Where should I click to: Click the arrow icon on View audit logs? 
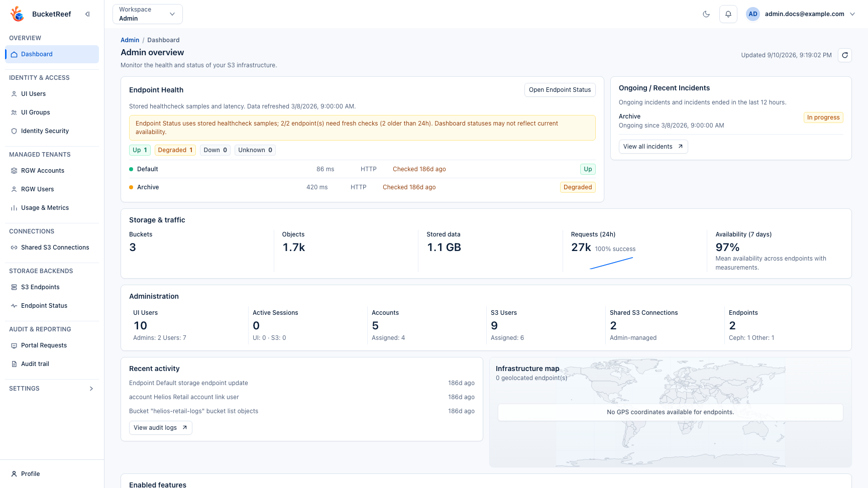pos(185,428)
